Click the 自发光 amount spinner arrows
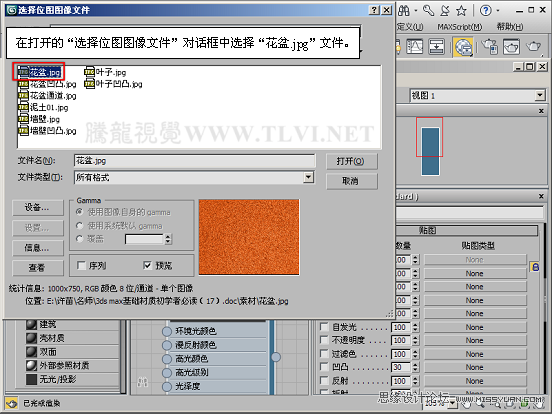552x414 pixels. (x=416, y=327)
